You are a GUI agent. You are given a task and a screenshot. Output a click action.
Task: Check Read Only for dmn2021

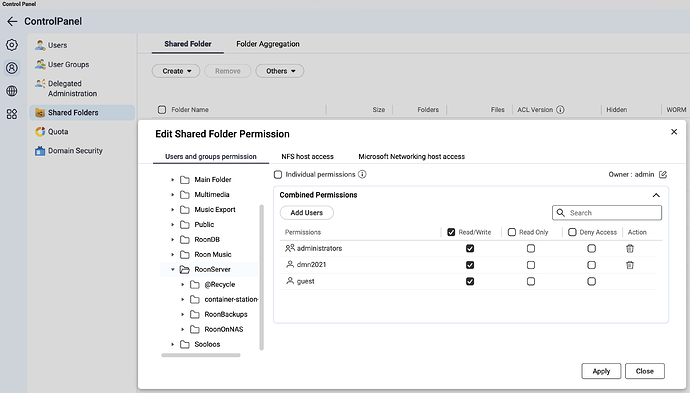(x=531, y=265)
